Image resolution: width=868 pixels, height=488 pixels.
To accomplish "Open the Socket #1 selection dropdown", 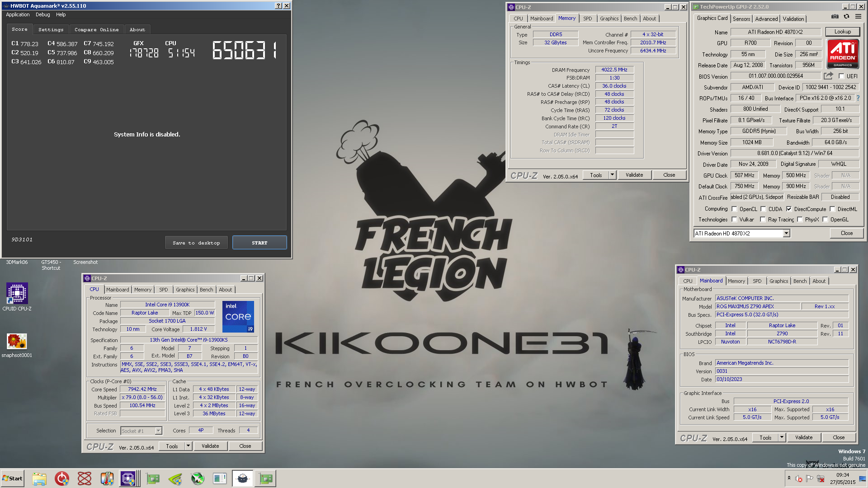I will coord(158,431).
